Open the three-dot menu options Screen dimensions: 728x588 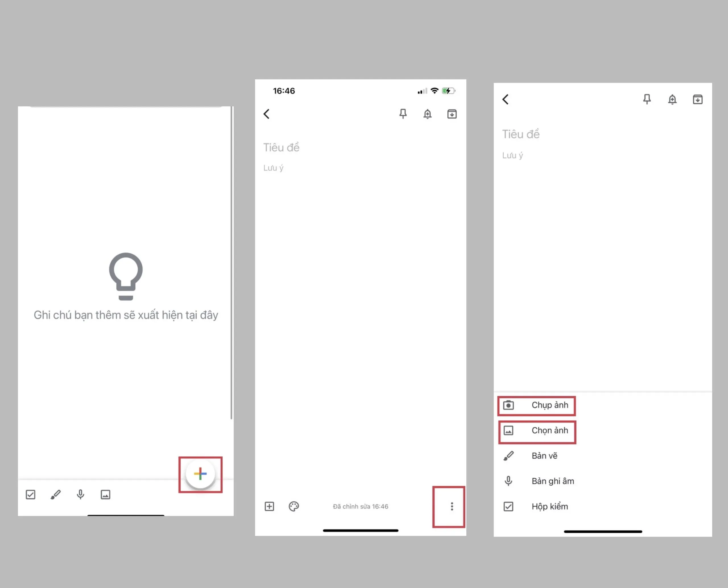click(x=451, y=506)
